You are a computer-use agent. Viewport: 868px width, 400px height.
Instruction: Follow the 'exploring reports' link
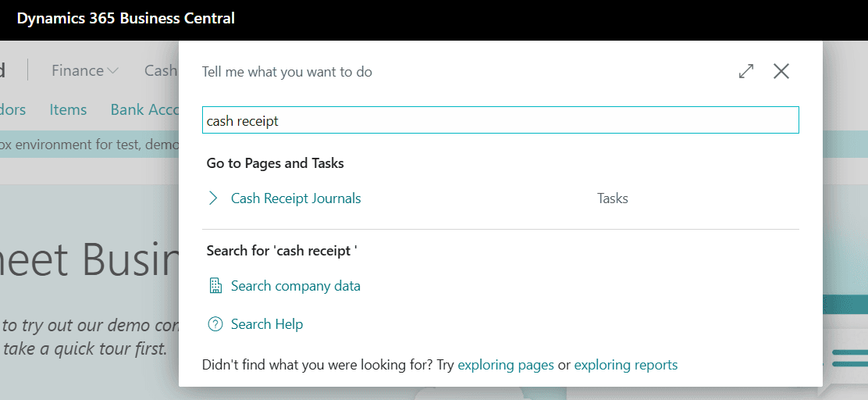[x=625, y=365]
